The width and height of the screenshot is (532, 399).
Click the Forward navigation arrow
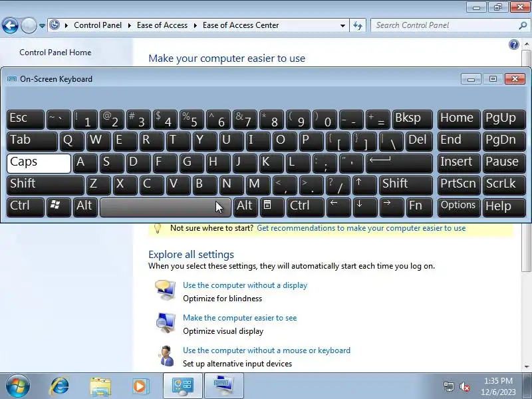click(x=29, y=25)
